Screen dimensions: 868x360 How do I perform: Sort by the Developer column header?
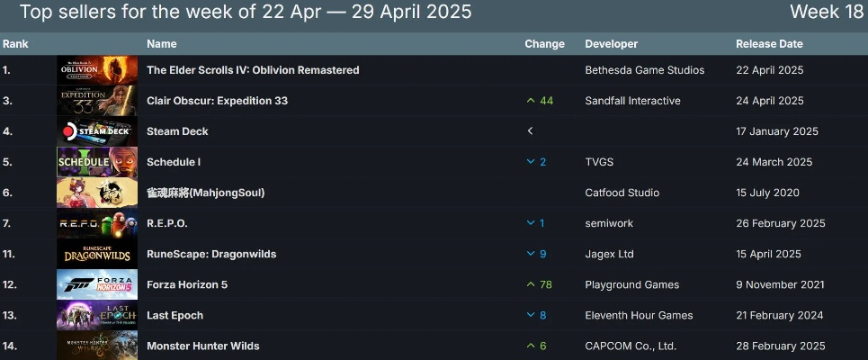pyautogui.click(x=611, y=44)
